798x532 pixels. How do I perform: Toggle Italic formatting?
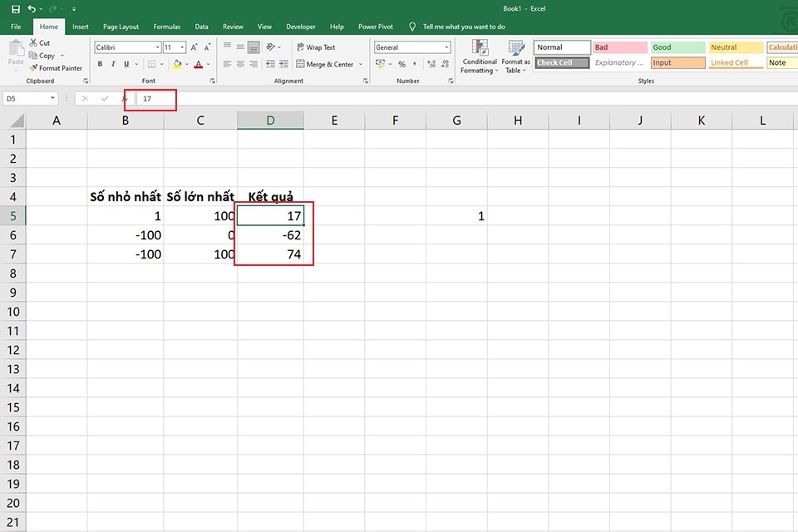pyautogui.click(x=113, y=64)
